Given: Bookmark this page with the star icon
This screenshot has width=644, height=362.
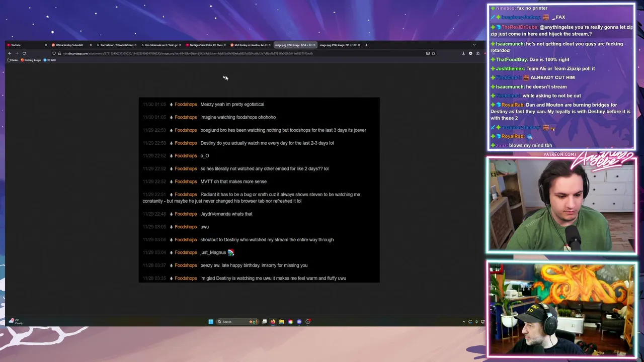Looking at the screenshot, I should [433, 53].
